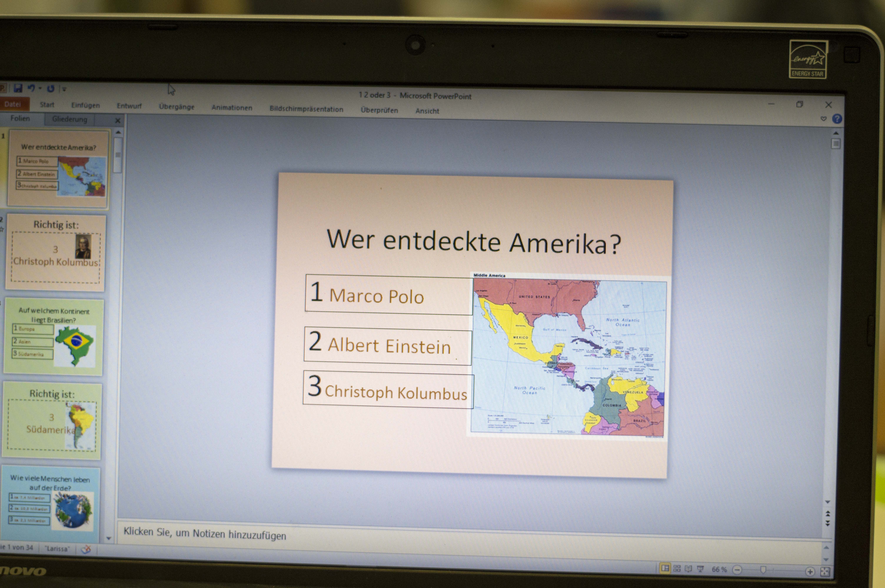Open the Übergänge ribbon tab
This screenshot has height=588, width=885.
pos(177,107)
